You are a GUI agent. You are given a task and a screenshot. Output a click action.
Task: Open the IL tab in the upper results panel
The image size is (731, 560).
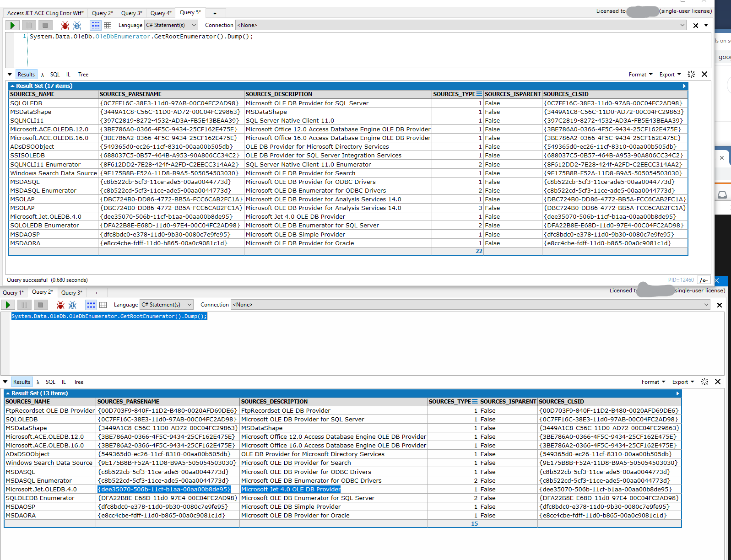68,75
